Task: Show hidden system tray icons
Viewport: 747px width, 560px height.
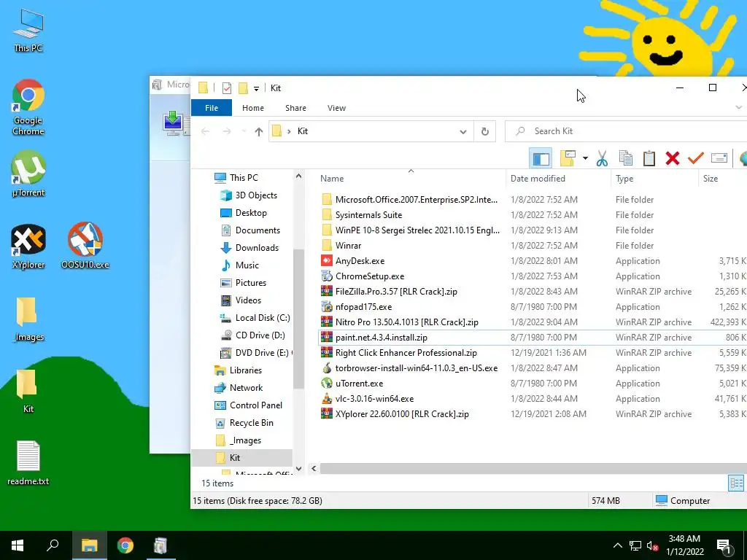Action: coord(617,545)
